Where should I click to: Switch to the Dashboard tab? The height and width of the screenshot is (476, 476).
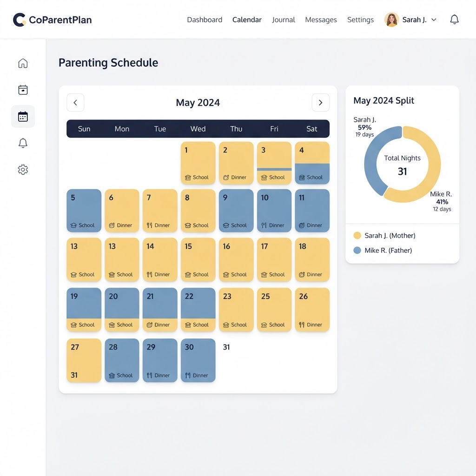pyautogui.click(x=205, y=20)
